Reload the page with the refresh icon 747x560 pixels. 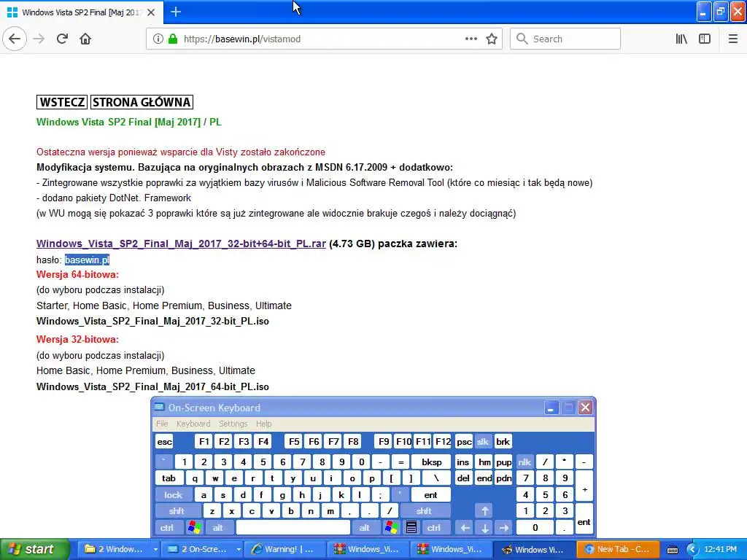(x=62, y=39)
